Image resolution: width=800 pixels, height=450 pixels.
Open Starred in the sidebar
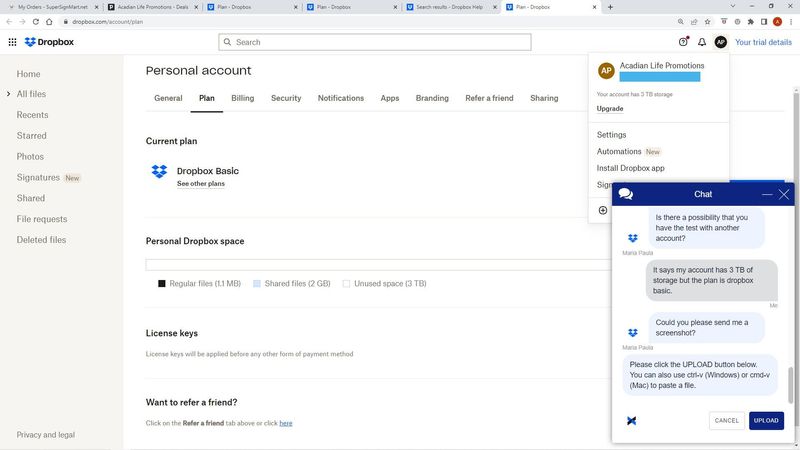coord(31,136)
